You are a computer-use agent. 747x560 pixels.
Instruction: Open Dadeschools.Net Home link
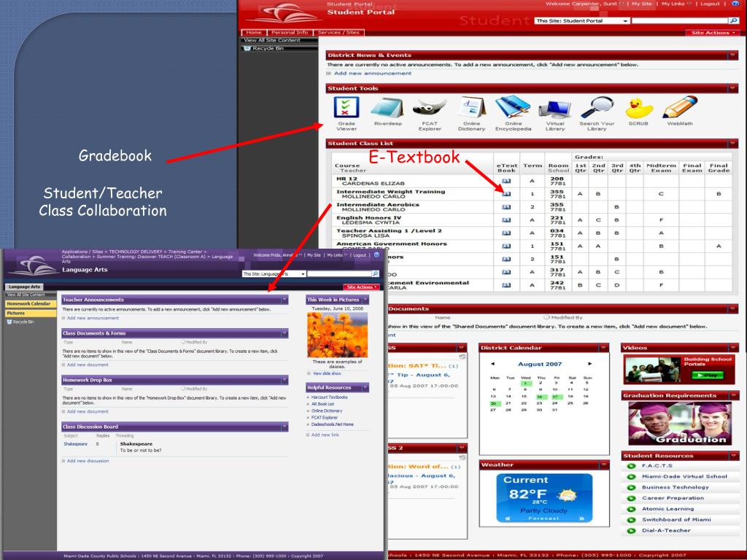coord(332,424)
